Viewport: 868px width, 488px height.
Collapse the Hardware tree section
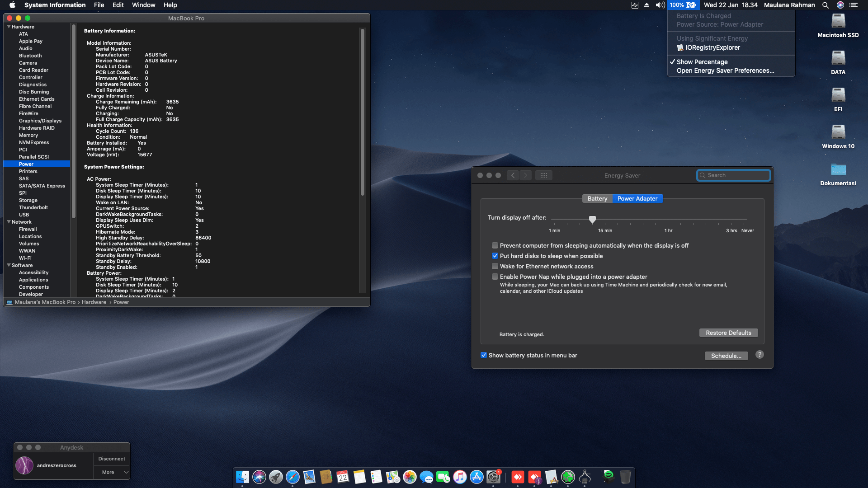pos(9,27)
